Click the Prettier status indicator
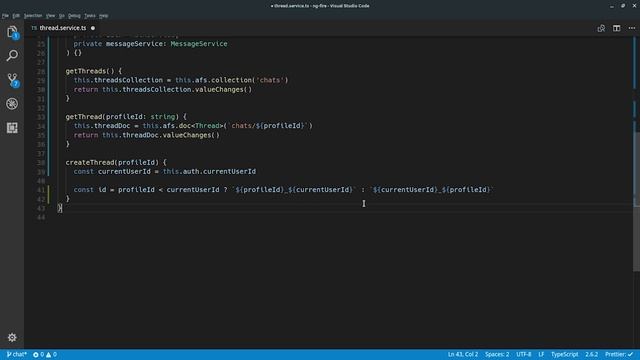The image size is (640, 360). [x=619, y=354]
